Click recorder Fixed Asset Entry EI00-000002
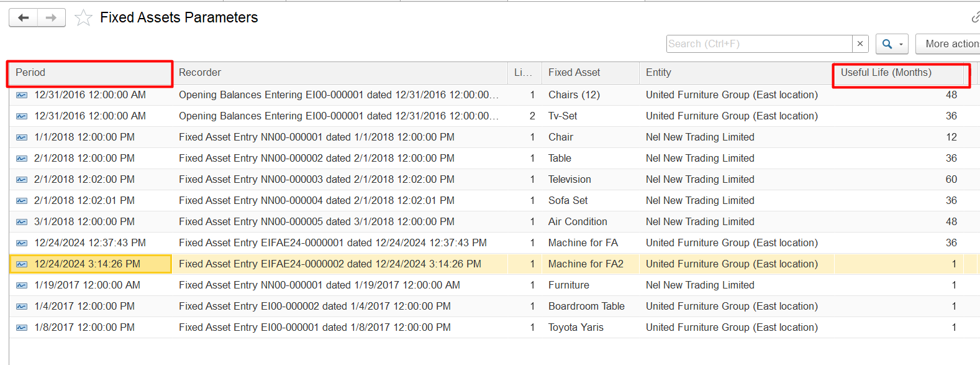Screen dimensions: 980x365 315,307
